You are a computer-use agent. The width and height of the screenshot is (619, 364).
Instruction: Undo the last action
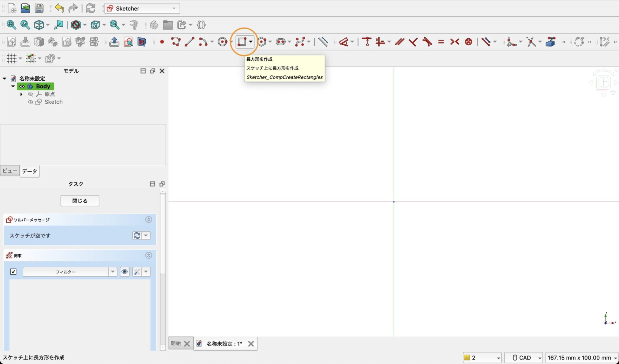[x=60, y=8]
